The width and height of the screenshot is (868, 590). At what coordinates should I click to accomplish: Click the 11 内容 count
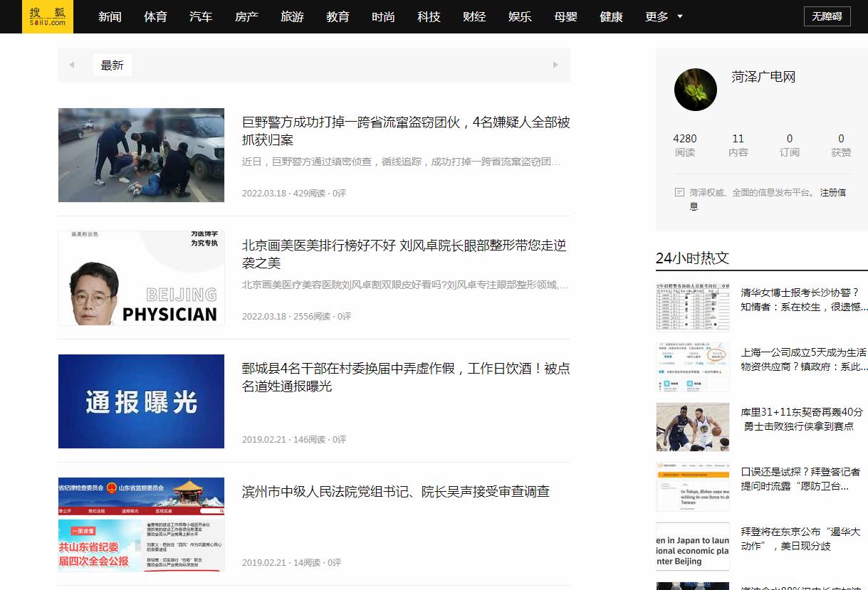tap(738, 145)
